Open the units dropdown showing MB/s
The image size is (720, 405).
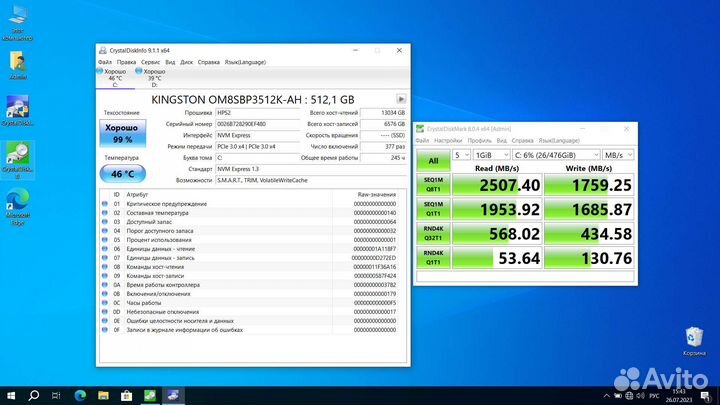click(x=618, y=155)
